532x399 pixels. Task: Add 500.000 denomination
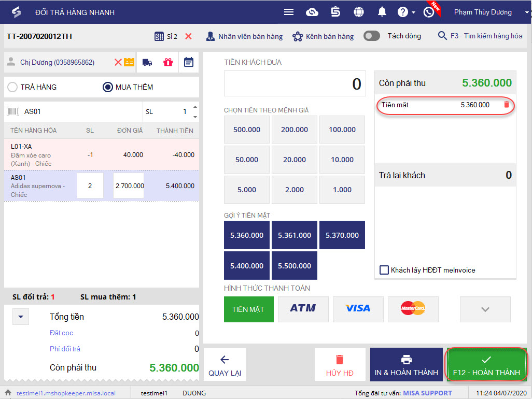[247, 130]
